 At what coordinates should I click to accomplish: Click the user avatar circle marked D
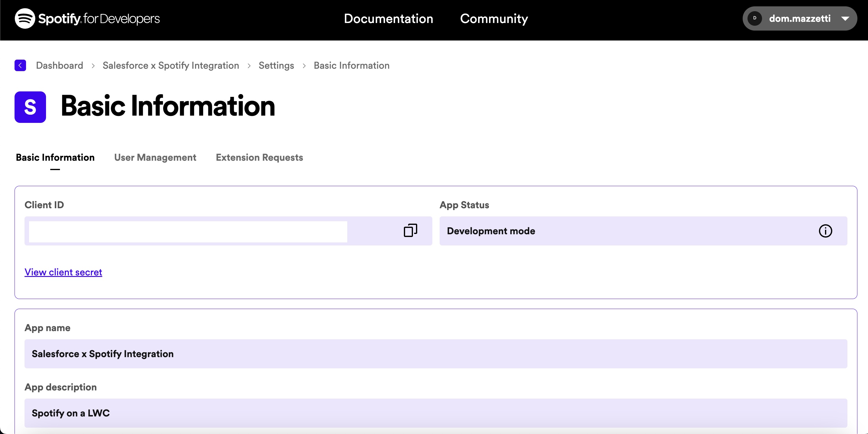click(755, 18)
